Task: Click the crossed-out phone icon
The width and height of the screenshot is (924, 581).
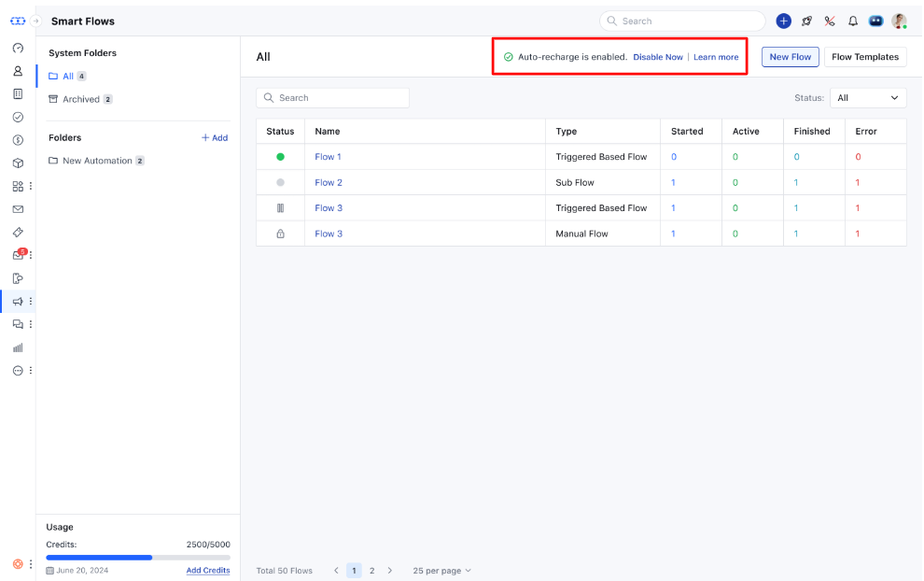Action: pos(830,21)
